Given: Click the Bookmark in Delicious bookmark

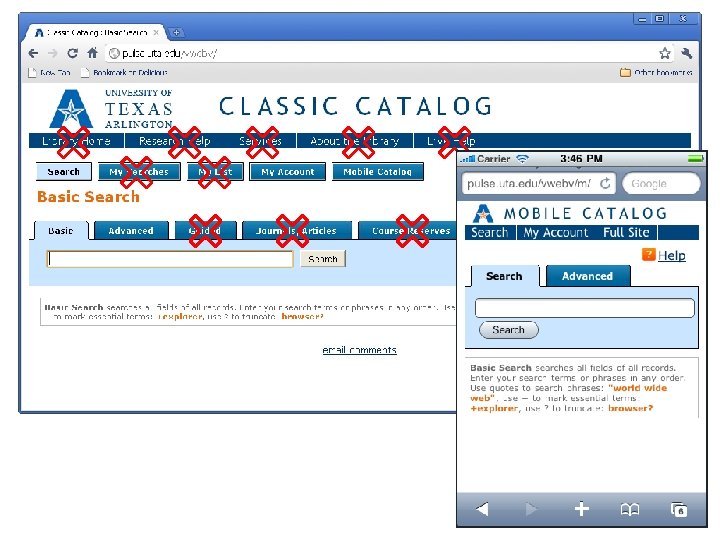Looking at the screenshot, I should [x=124, y=73].
